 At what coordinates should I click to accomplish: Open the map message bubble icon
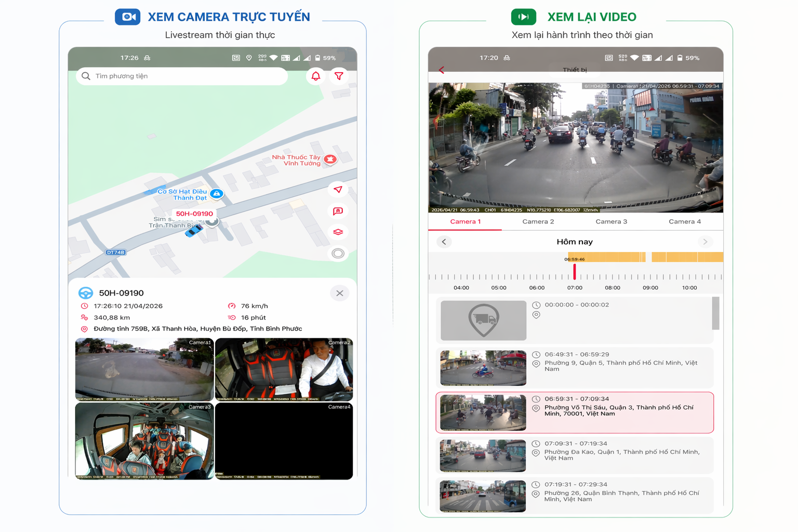point(338,211)
